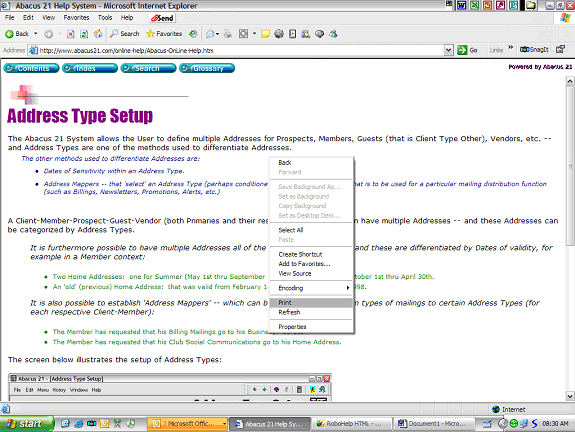Choose Select All from context menu
The height and width of the screenshot is (432, 575).
point(311,230)
